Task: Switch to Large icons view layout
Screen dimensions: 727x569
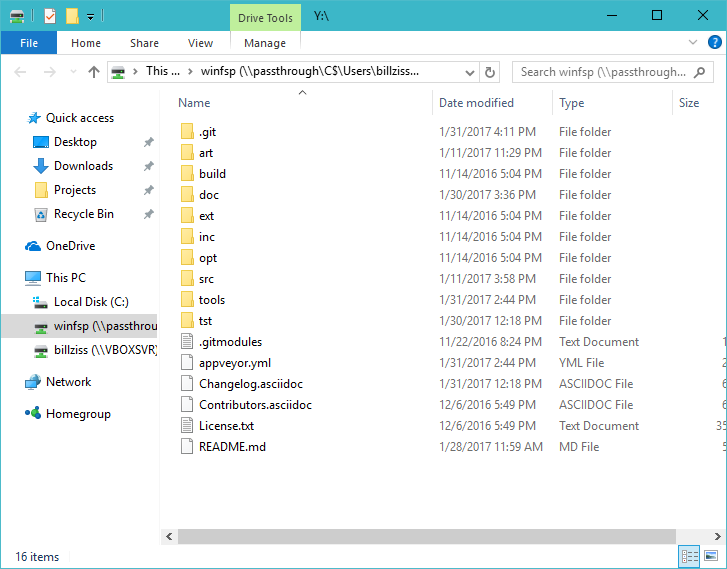Action: pos(711,556)
